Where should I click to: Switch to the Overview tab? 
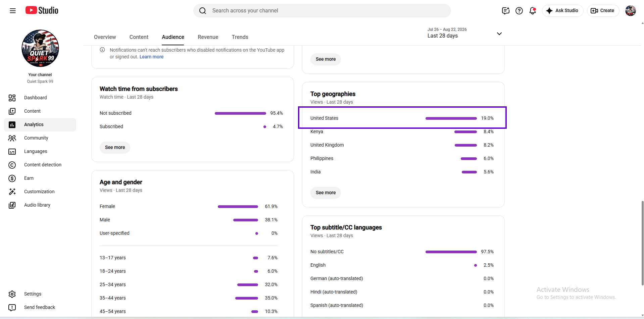[105, 37]
